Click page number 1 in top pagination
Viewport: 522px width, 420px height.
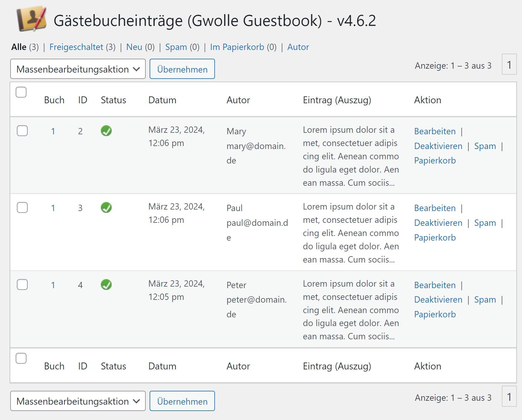pos(509,65)
